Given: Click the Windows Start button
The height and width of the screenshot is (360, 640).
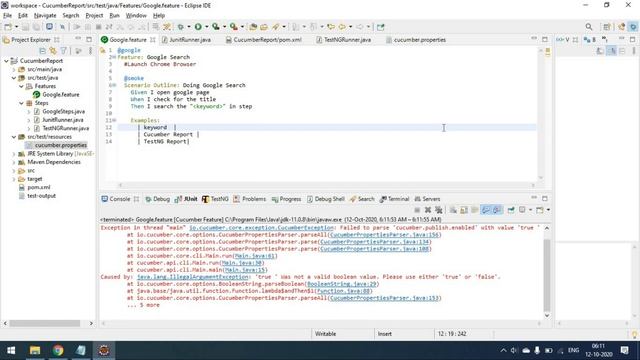Looking at the screenshot, I should (11, 350).
